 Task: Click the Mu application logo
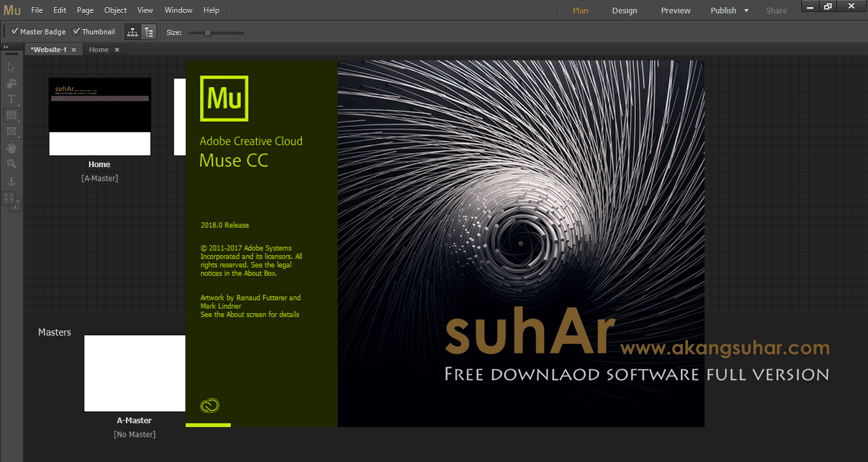[x=11, y=10]
